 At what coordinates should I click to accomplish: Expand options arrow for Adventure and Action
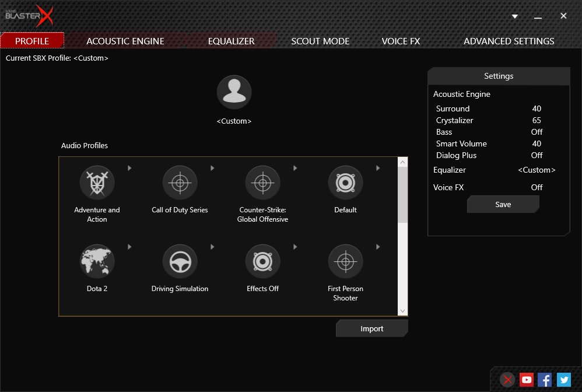129,168
